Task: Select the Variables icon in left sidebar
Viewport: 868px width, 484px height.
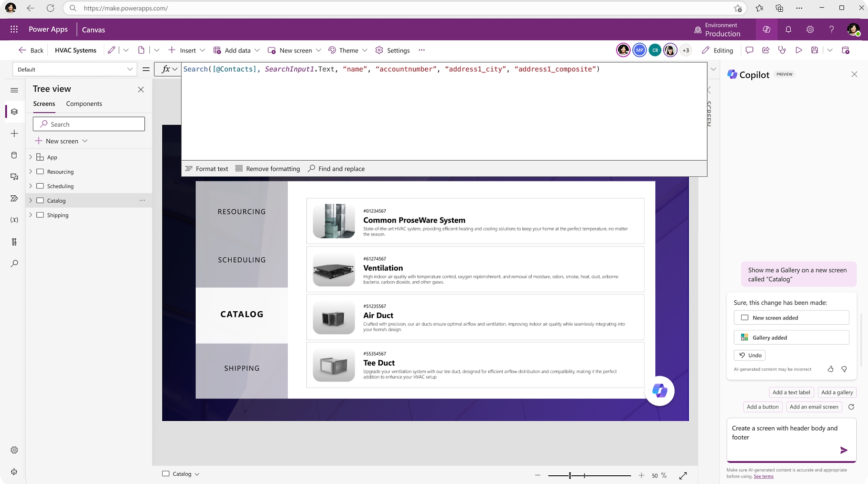Action: pyautogui.click(x=14, y=220)
